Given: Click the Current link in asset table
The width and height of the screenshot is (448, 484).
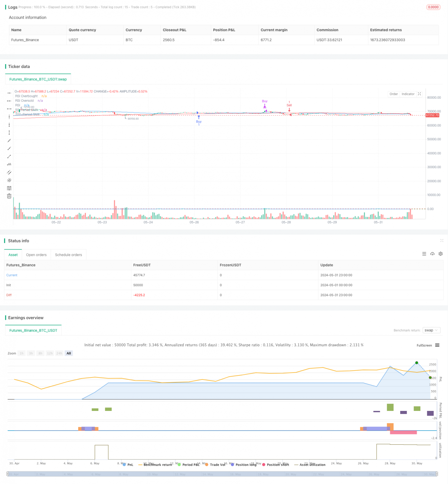Looking at the screenshot, I should click(12, 275).
